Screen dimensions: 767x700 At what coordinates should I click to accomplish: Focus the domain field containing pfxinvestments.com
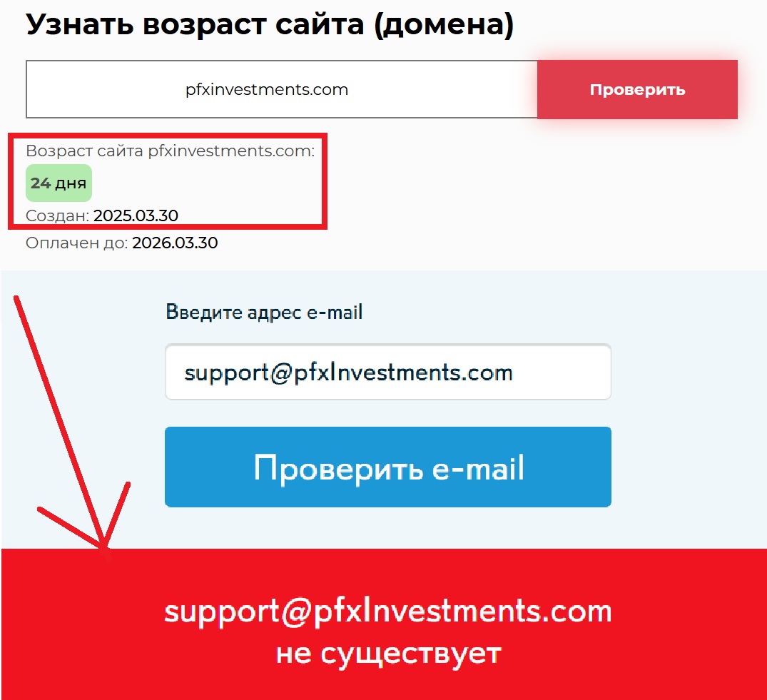(282, 89)
